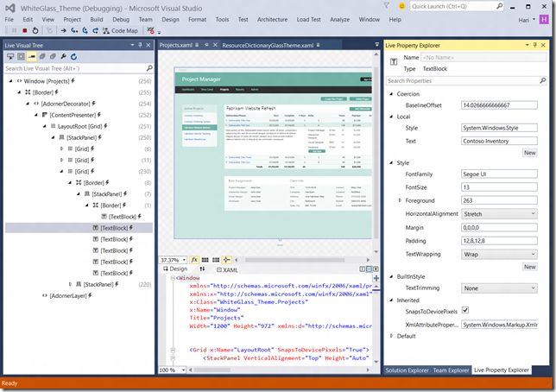The height and width of the screenshot is (392, 556).
Task: Select the Window [Projects] tree node
Action: pos(47,81)
